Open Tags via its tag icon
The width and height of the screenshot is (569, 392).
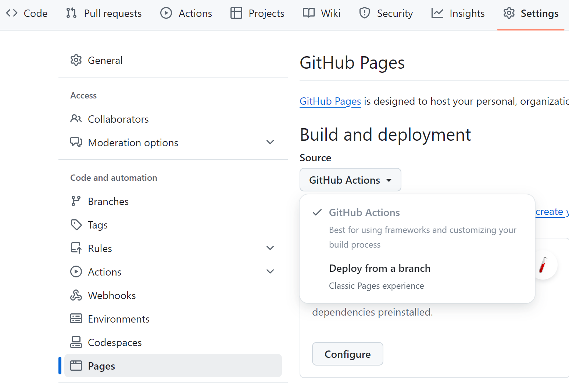coord(76,225)
